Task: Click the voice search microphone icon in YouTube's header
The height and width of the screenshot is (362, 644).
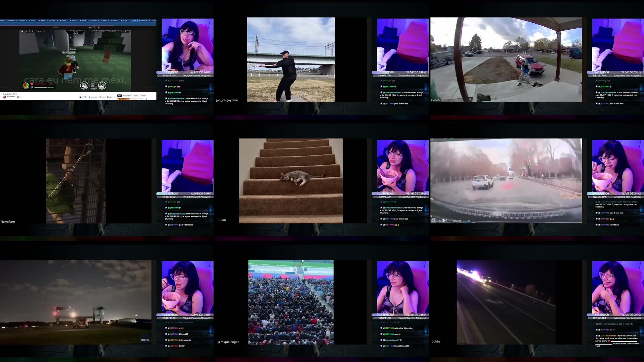Action: point(99,28)
